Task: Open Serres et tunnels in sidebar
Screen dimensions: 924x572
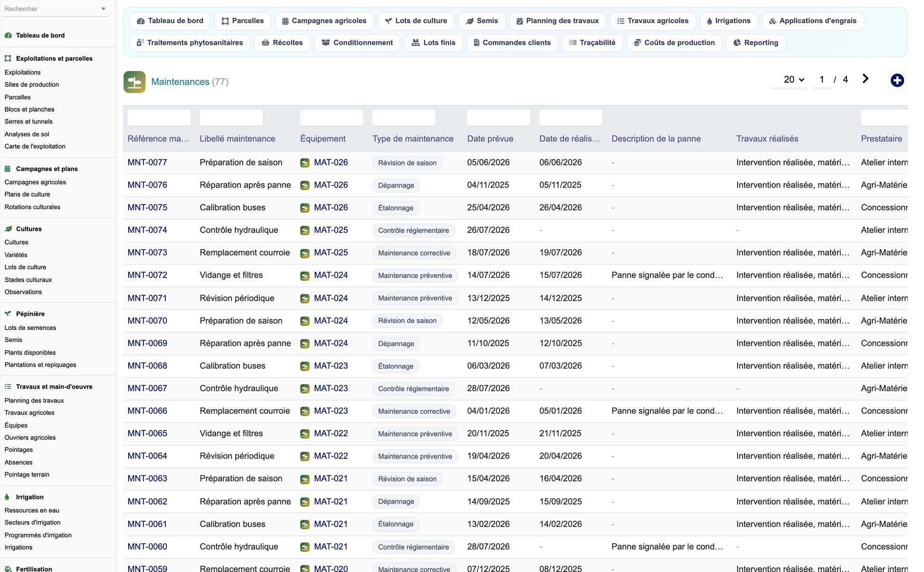Action: (28, 122)
